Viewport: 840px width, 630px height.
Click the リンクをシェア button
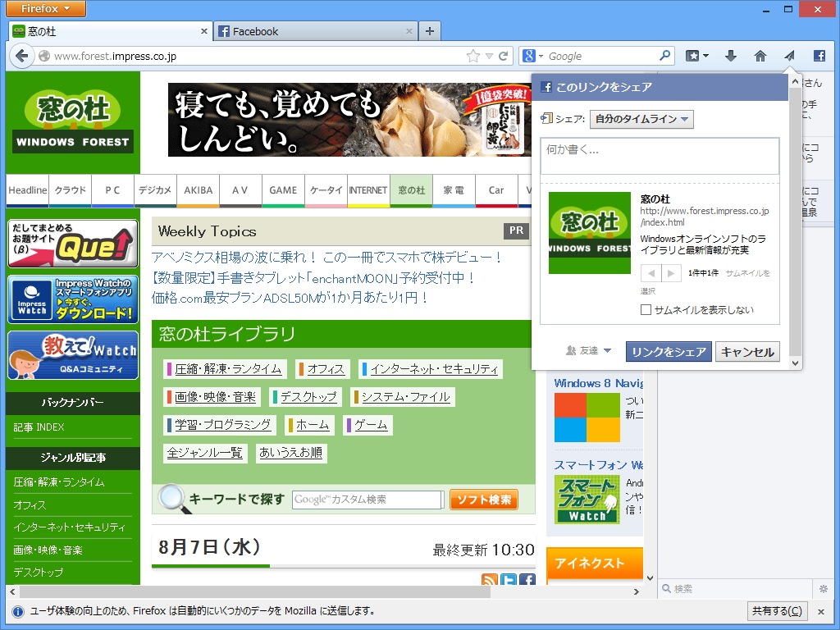click(x=669, y=351)
